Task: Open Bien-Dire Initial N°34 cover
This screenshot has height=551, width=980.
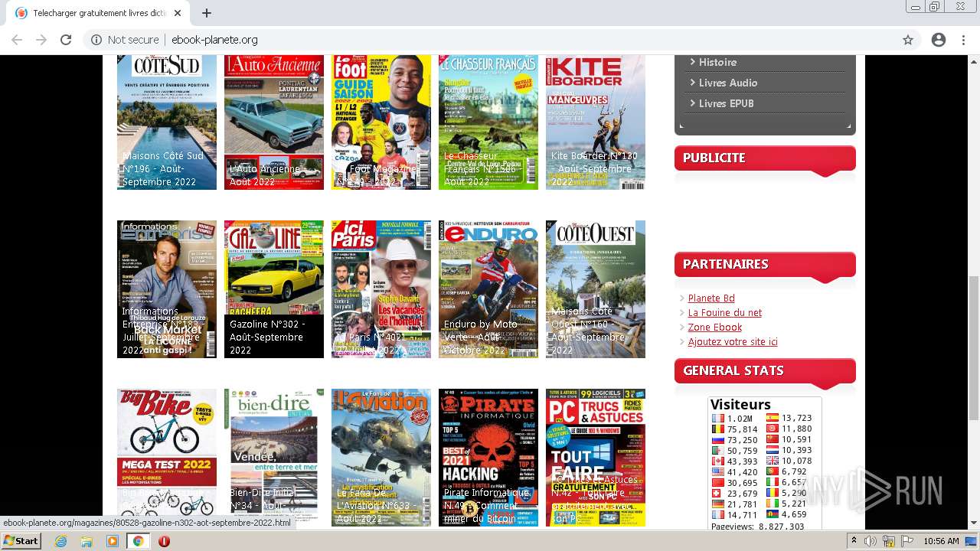Action: [274, 458]
